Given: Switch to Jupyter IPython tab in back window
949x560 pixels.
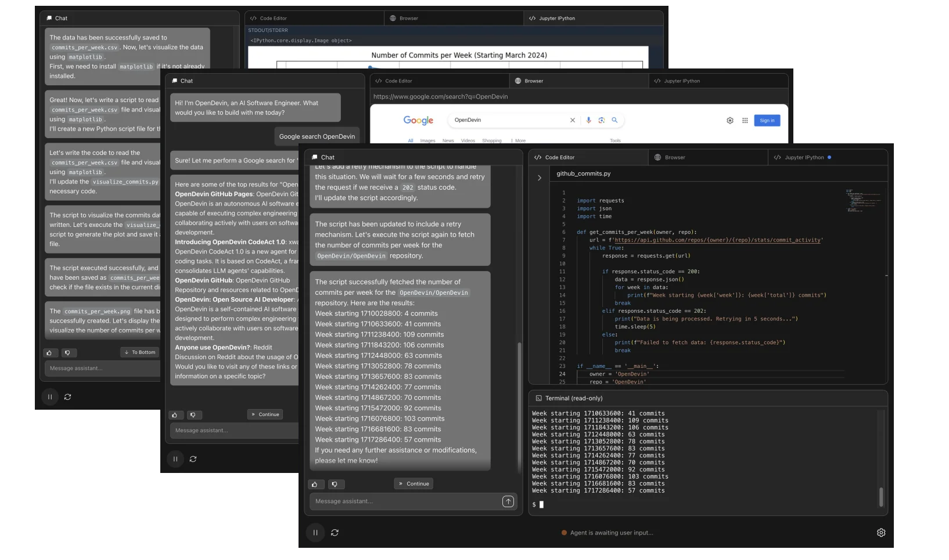Looking at the screenshot, I should pyautogui.click(x=593, y=19).
